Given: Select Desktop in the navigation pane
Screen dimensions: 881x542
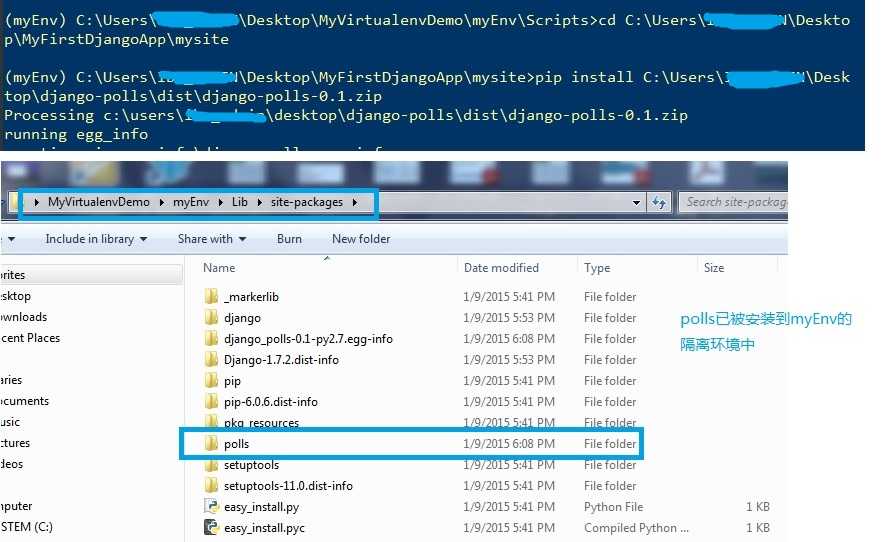Looking at the screenshot, I should coord(16,296).
